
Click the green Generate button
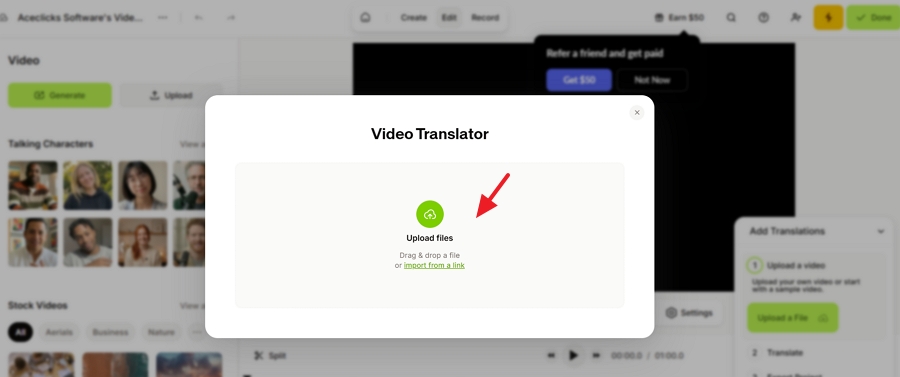point(60,95)
